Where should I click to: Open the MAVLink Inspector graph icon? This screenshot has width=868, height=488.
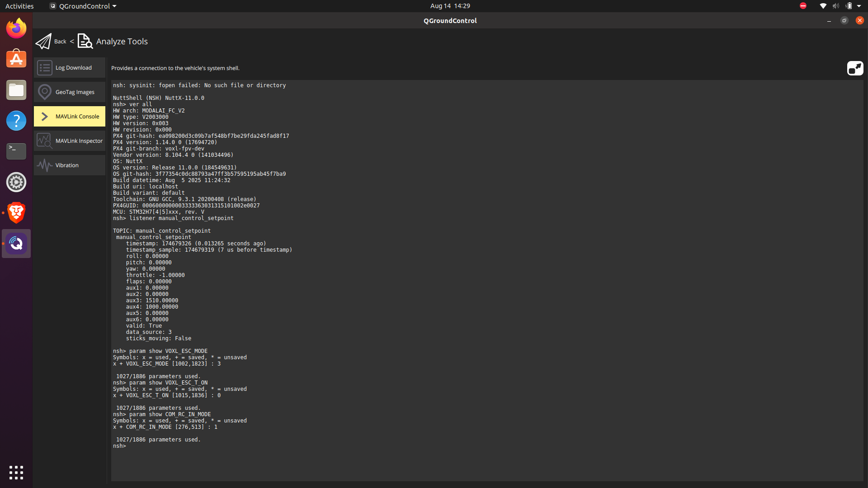tap(45, 141)
